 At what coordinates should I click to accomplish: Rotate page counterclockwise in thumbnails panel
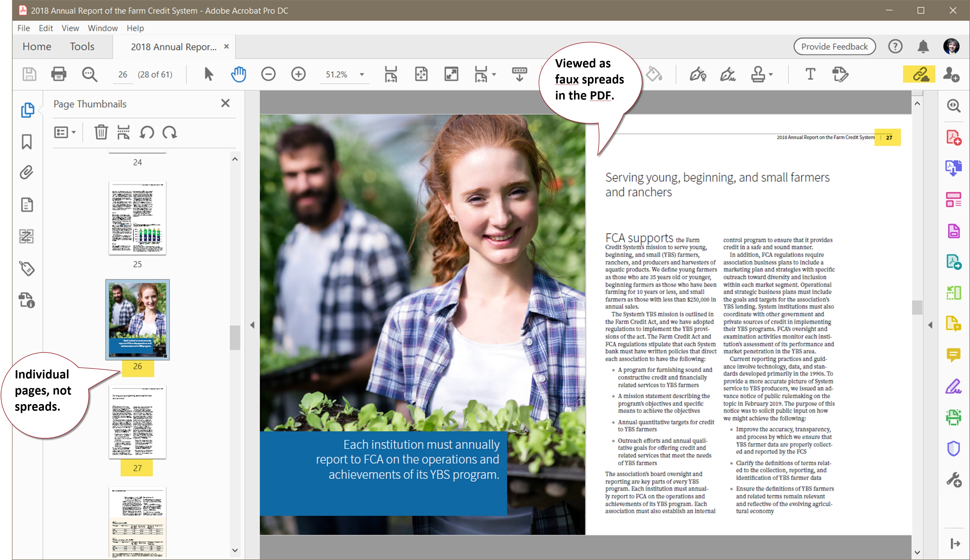[147, 132]
